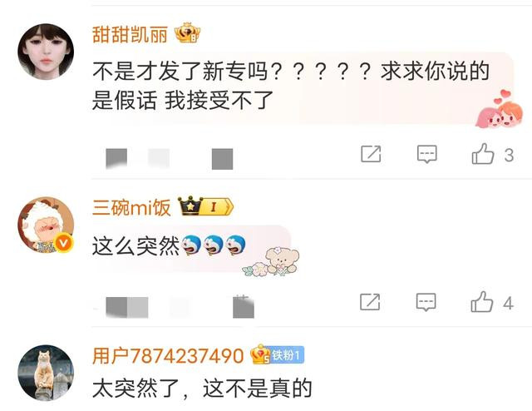Screen dimensions: 532x411
Task: Like 甜甜凯丽's comment with thumbs-up
Action: [483, 154]
